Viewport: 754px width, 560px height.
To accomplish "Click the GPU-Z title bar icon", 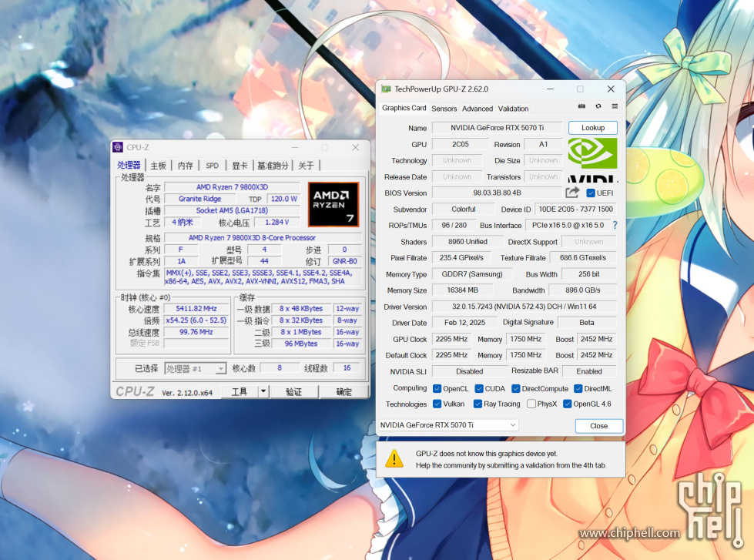I will 386,89.
